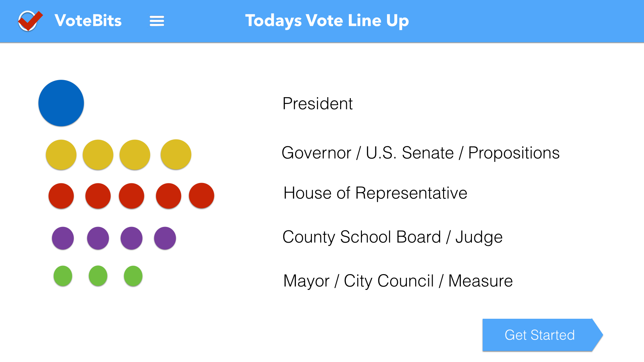Screen dimensions: 644x362
Task: Click the third green circle
Action: point(133,276)
